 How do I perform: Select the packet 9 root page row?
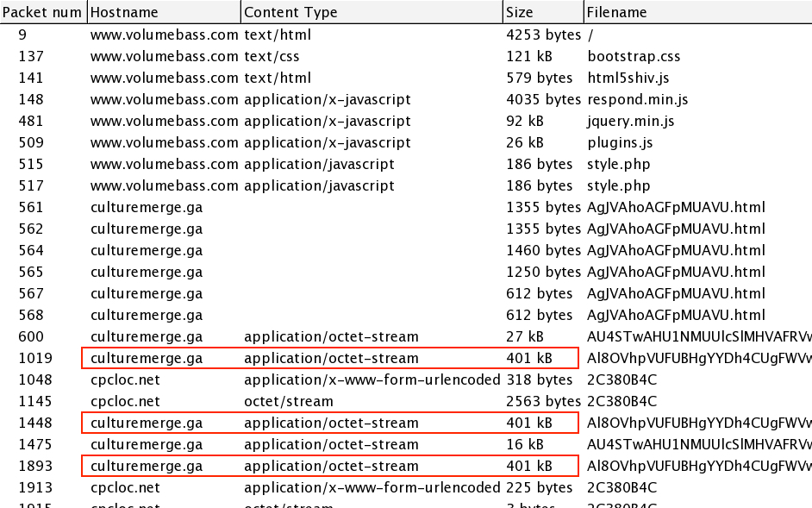point(345,35)
